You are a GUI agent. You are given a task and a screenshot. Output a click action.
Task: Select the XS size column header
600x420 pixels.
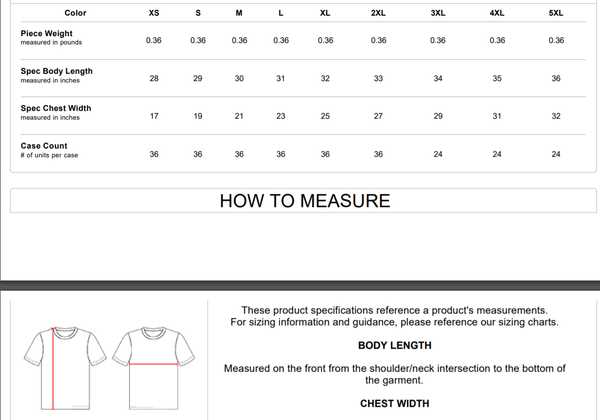pyautogui.click(x=154, y=13)
